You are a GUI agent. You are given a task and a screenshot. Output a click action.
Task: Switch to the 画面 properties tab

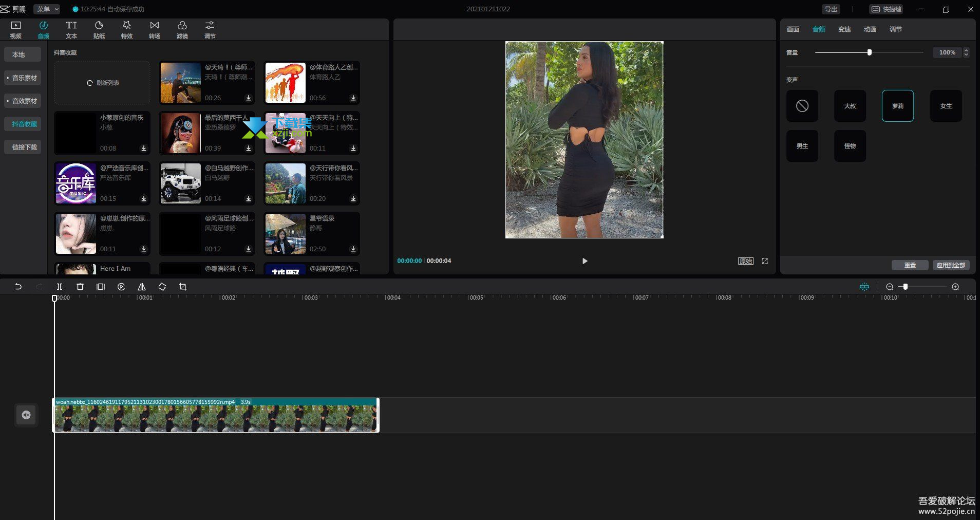coord(793,29)
